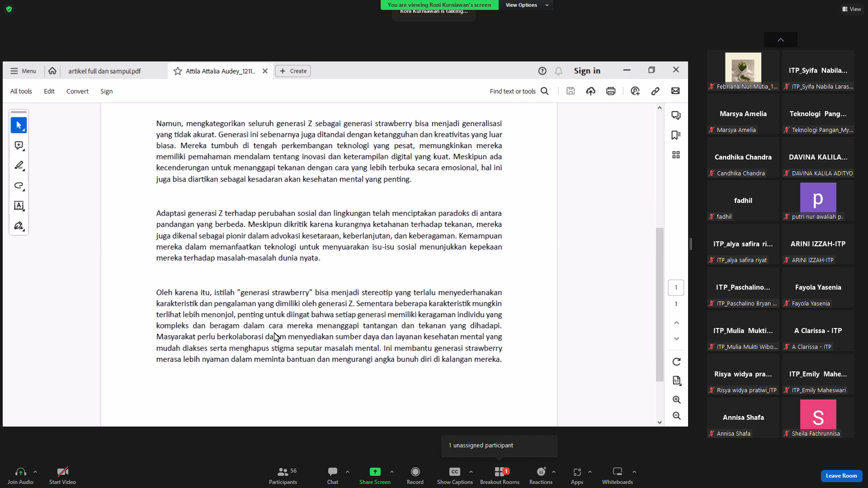
Task: Expand reactions options arrow
Action: (x=554, y=472)
